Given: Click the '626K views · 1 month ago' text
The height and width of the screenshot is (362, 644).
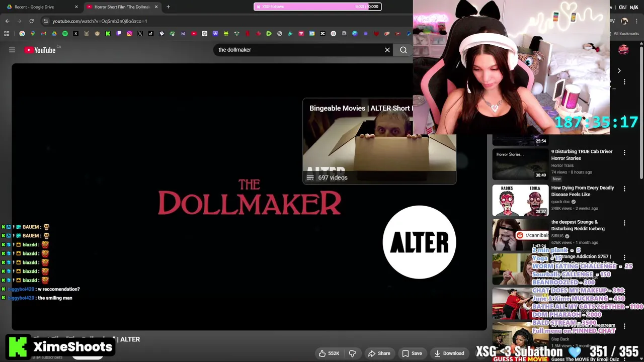Looking at the screenshot, I should coord(575,242).
